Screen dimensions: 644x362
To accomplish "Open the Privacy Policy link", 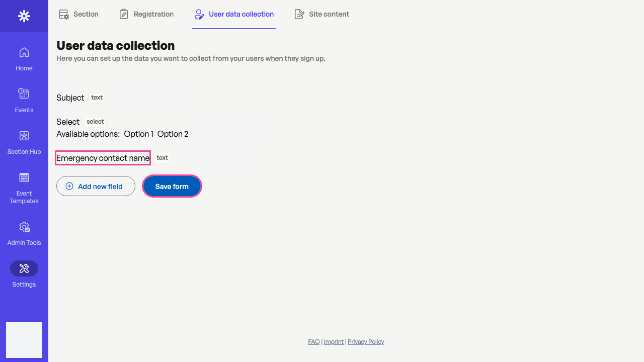I will tap(366, 342).
